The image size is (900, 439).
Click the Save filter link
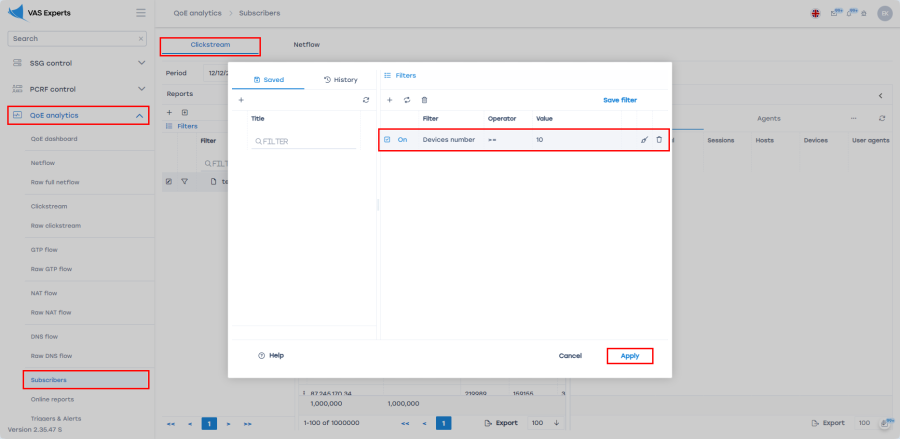[619, 100]
